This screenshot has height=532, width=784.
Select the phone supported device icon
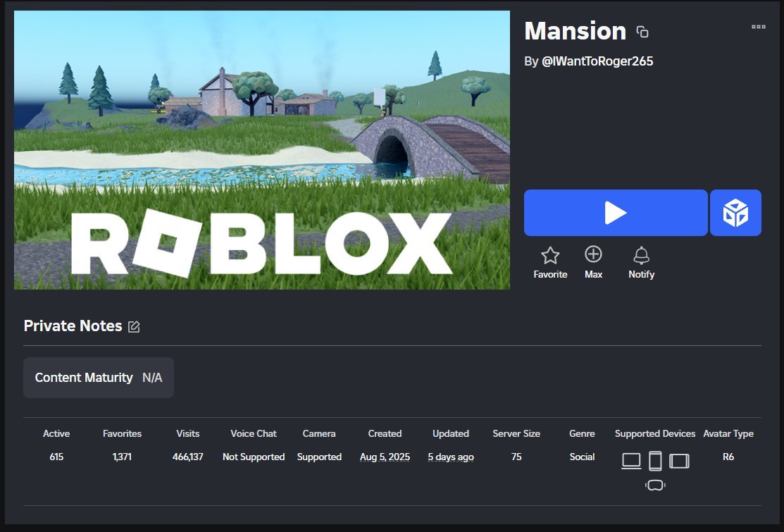coord(655,461)
